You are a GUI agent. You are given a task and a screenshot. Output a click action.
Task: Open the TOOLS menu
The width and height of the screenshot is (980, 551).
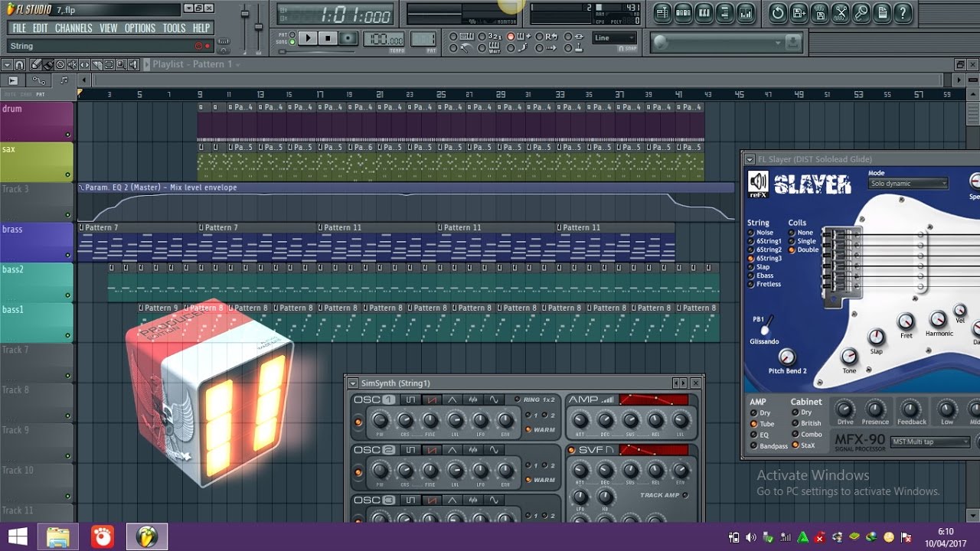click(174, 28)
